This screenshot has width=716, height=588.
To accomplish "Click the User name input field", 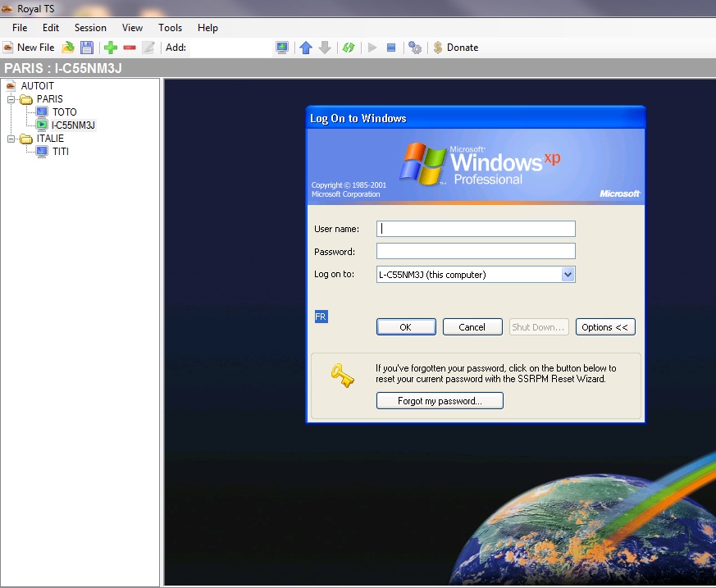I will click(x=476, y=229).
